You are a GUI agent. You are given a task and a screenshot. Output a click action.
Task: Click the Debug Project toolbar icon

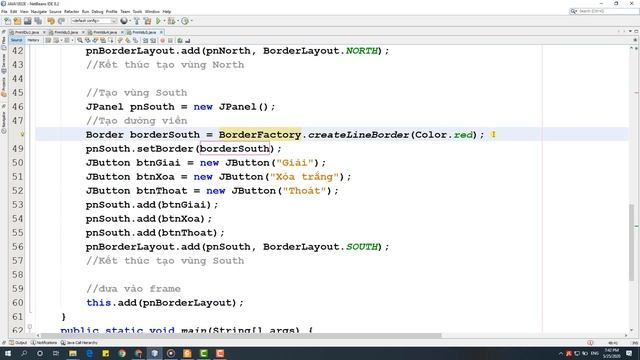(171, 21)
